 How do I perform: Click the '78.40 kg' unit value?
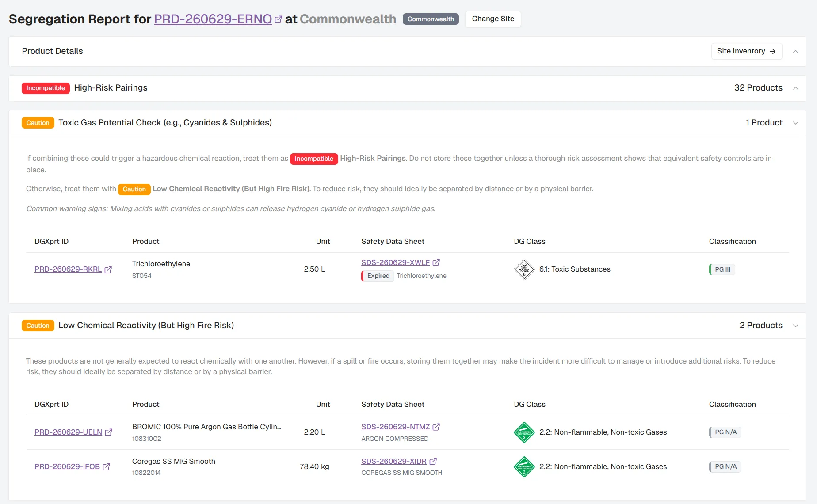point(314,466)
